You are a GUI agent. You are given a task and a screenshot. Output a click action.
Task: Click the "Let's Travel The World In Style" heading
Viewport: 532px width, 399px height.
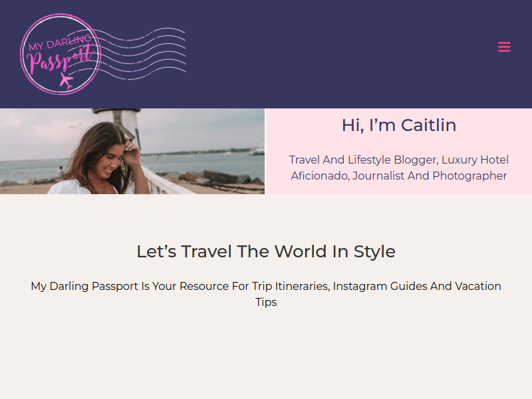pyautogui.click(x=266, y=251)
